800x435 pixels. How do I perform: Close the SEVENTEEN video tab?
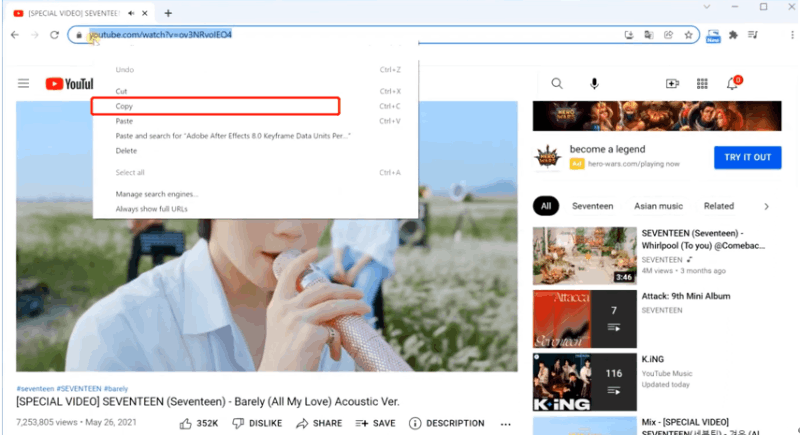tap(145, 13)
